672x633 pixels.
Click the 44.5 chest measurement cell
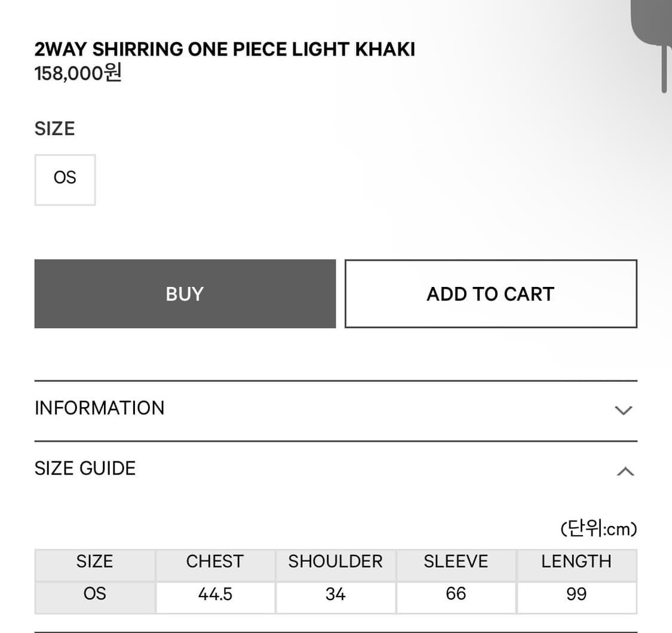click(x=215, y=595)
